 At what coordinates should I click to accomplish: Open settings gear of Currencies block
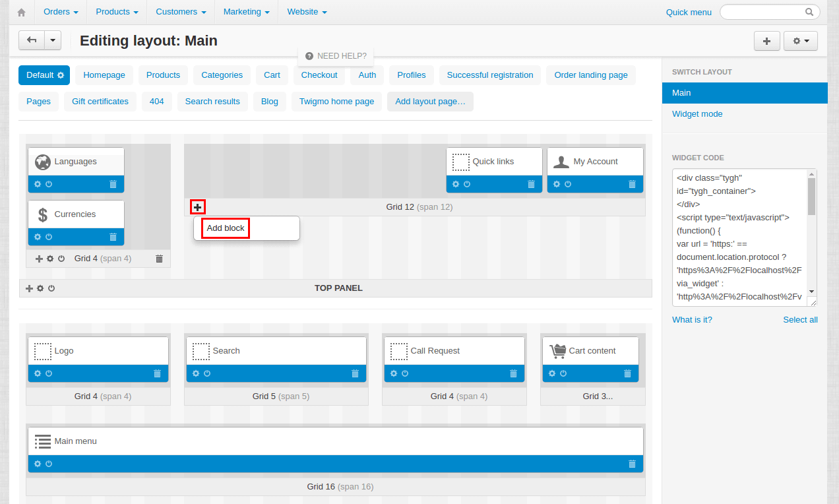point(38,237)
